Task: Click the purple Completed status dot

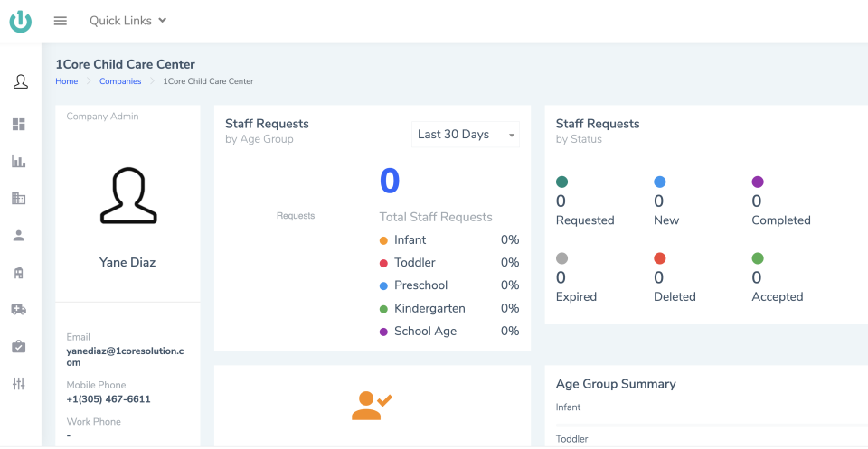Action: (758, 182)
